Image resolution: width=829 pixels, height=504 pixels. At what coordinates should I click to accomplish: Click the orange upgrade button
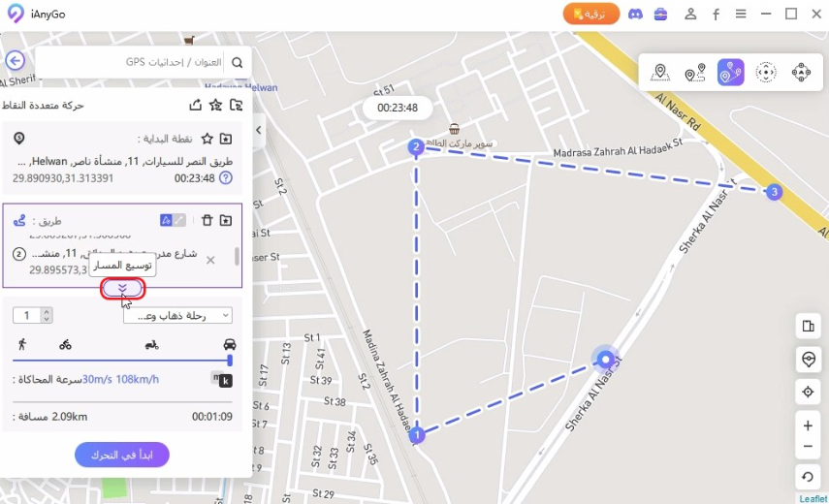click(590, 14)
